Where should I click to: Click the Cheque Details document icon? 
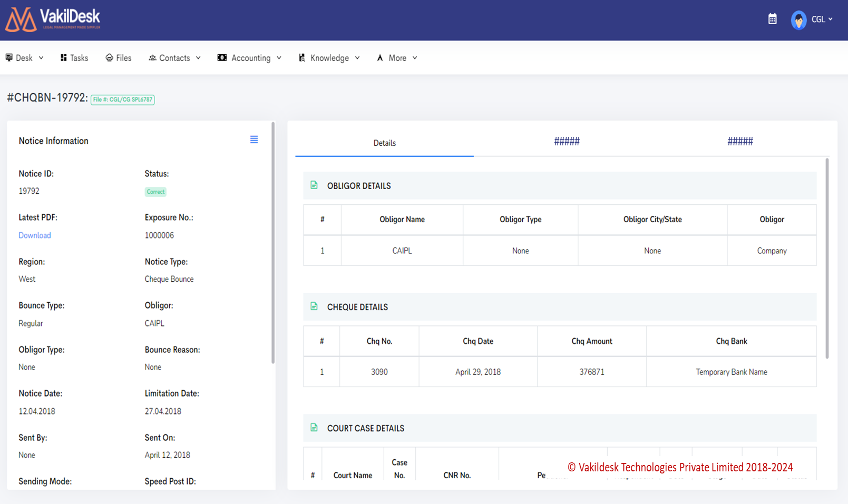coord(314,306)
